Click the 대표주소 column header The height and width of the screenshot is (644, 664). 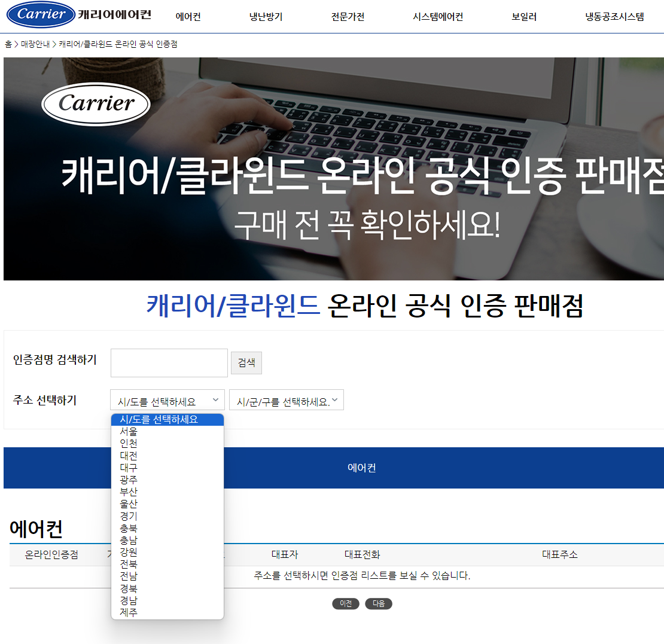pos(559,555)
